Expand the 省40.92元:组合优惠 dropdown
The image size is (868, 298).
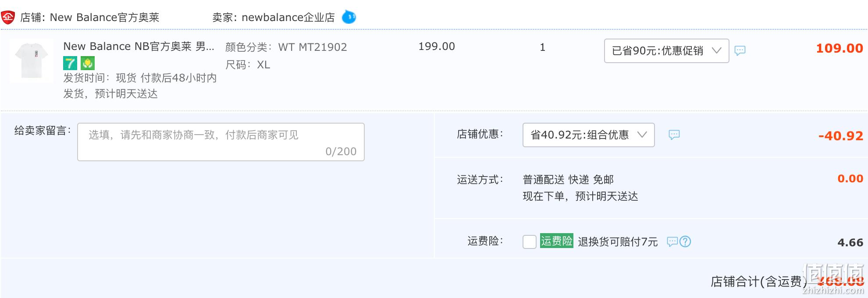click(588, 135)
